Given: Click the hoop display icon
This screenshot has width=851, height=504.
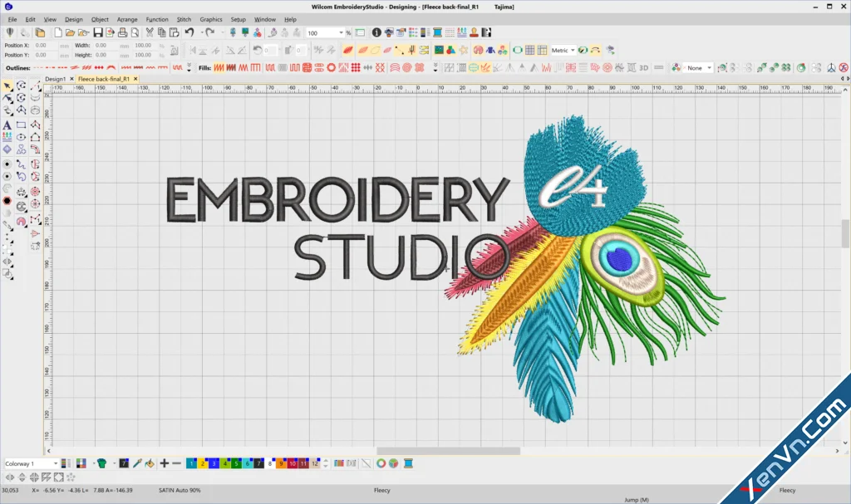Looking at the screenshot, I should (x=518, y=51).
